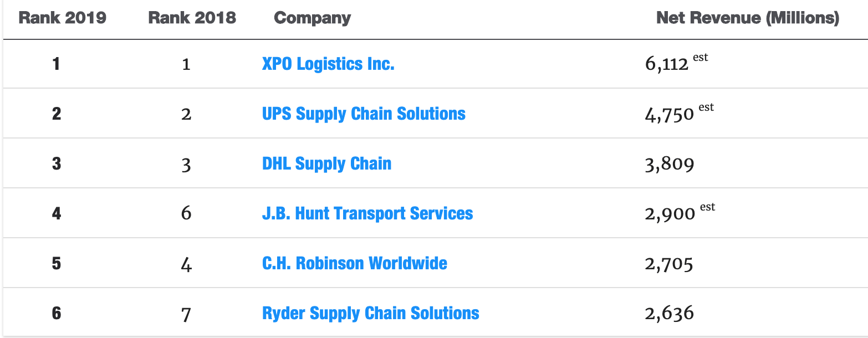
Task: Click the Company column header
Action: click(x=313, y=18)
